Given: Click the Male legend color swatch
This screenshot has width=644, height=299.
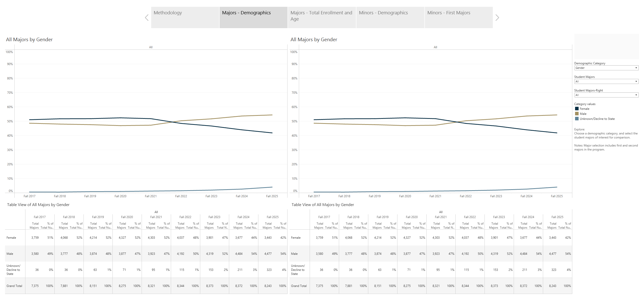Looking at the screenshot, I should click(x=577, y=114).
